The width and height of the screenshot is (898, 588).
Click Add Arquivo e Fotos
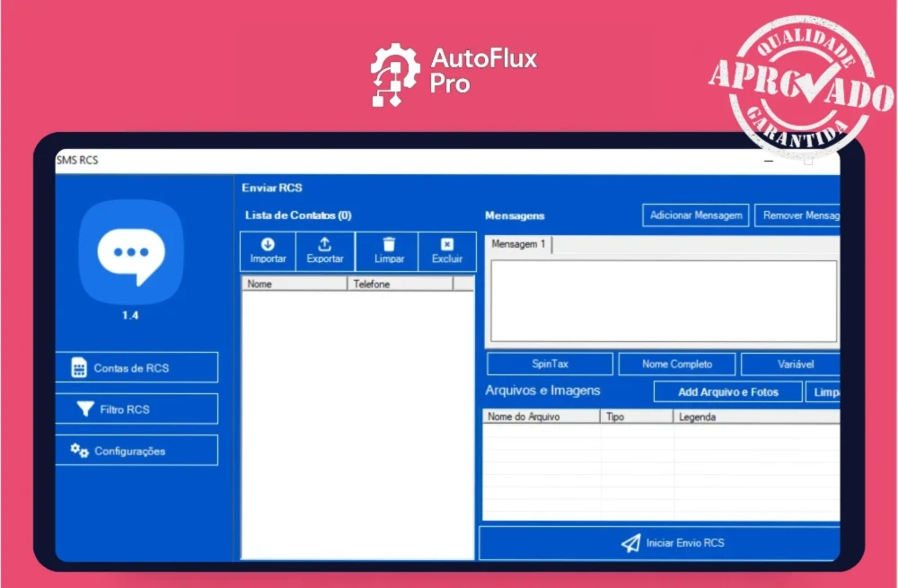point(727,392)
